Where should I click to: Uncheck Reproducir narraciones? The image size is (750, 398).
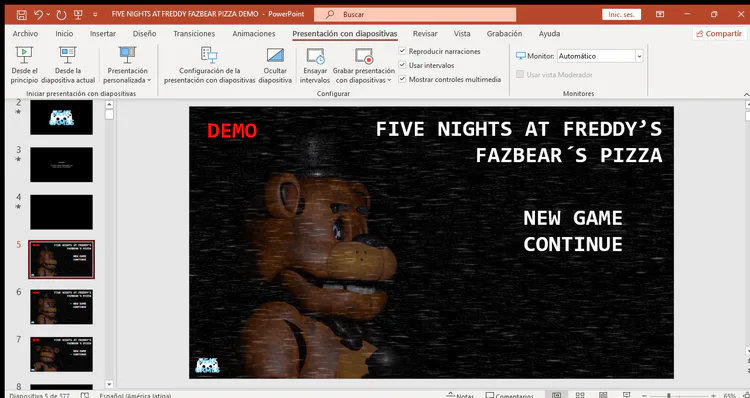coord(402,51)
